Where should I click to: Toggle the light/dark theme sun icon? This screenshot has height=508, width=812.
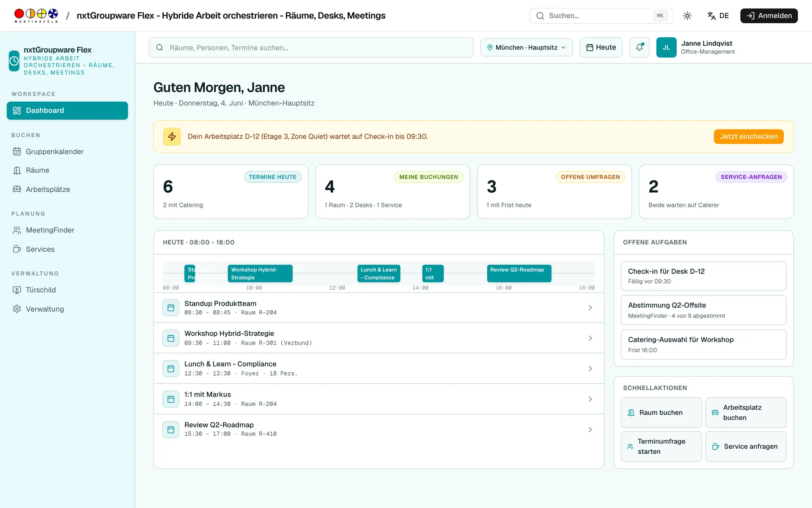tap(687, 16)
